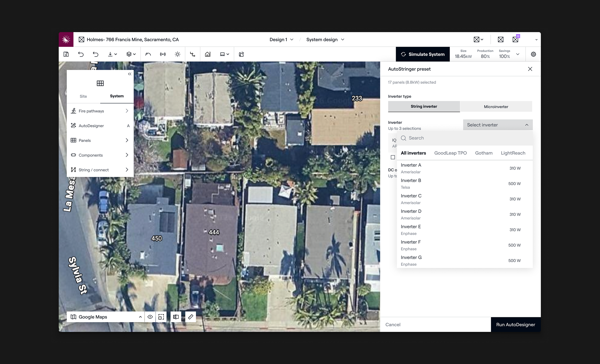
Task: Click the broadcast signal toolbar icon
Action: coord(163,54)
